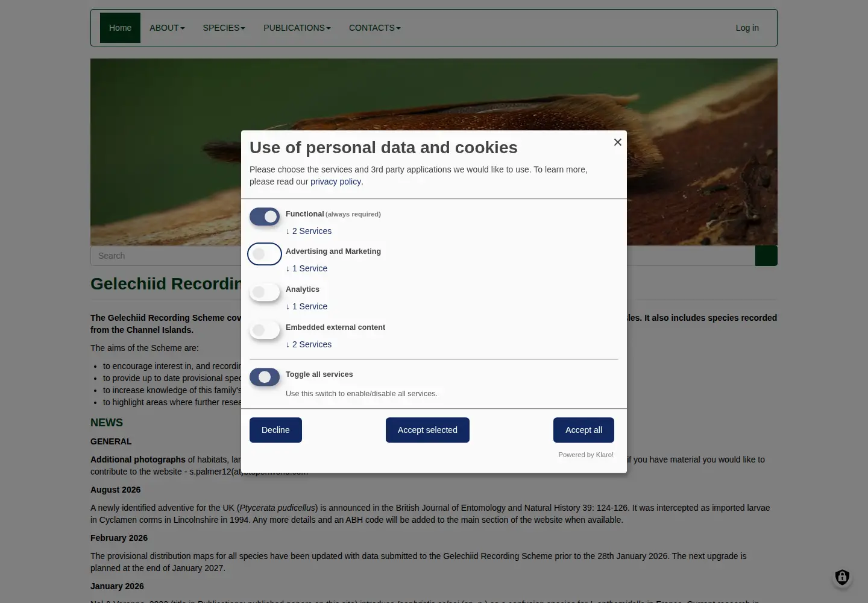Expand Analytics 1 Service list
Screen dimensions: 868x603
(x=306, y=306)
